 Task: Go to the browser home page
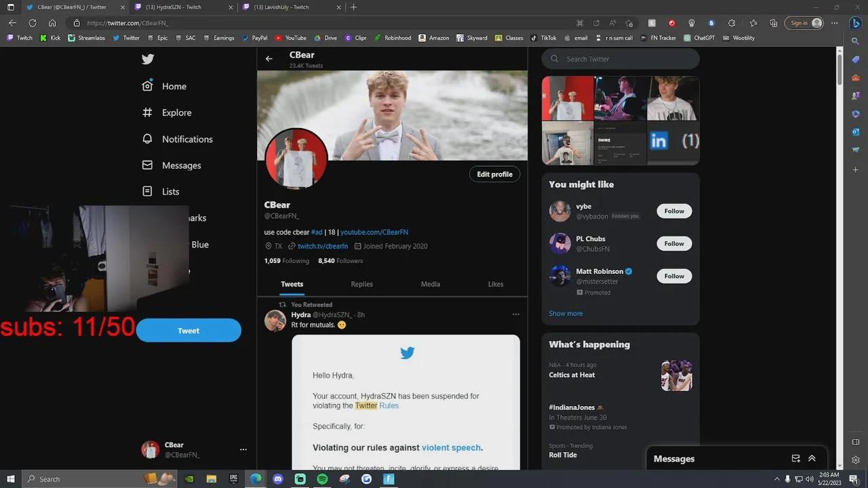[52, 22]
